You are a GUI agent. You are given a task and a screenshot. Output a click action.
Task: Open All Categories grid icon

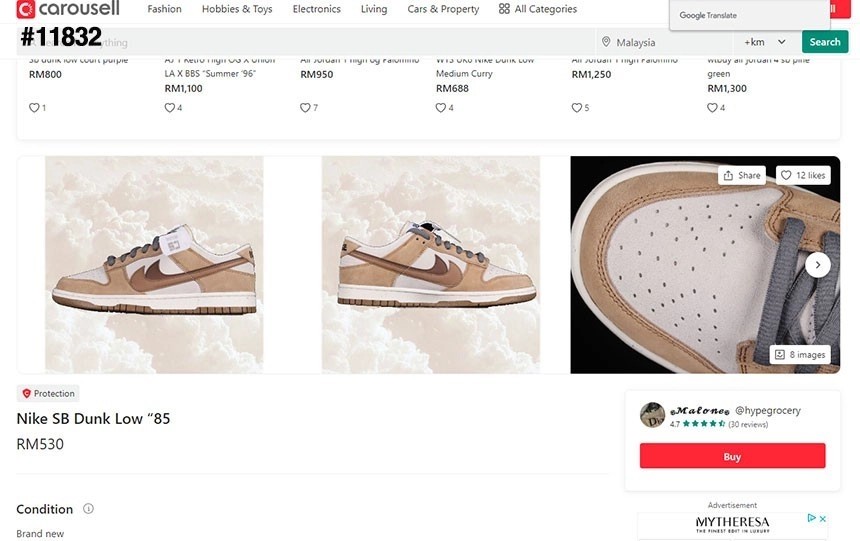point(504,9)
